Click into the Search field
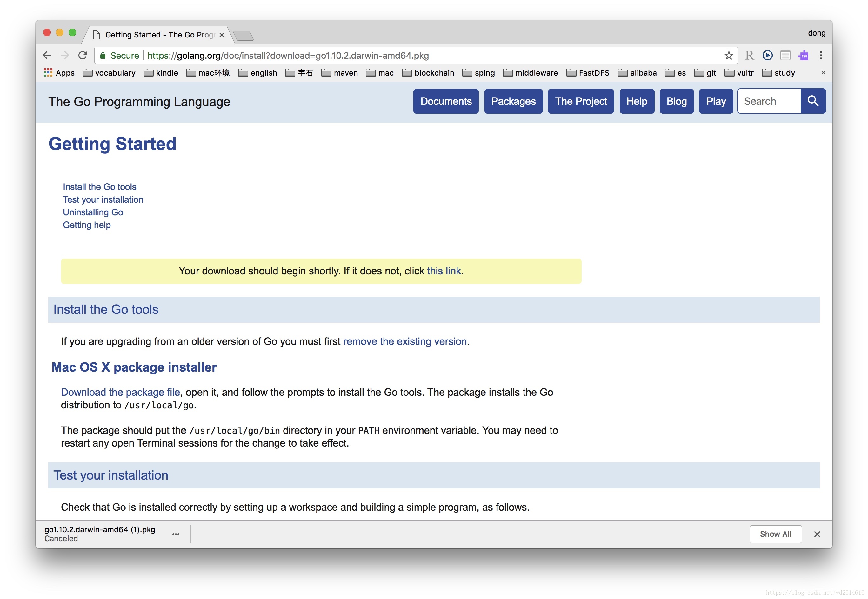 coord(769,101)
